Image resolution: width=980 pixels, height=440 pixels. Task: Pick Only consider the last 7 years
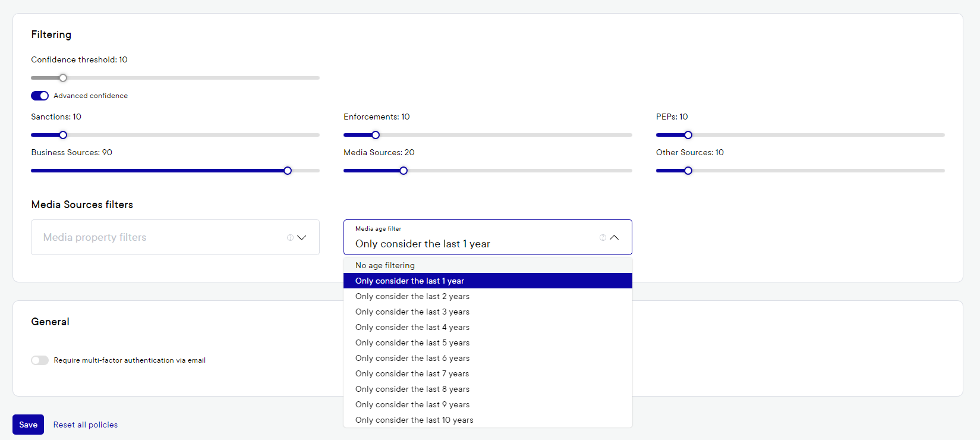488,373
